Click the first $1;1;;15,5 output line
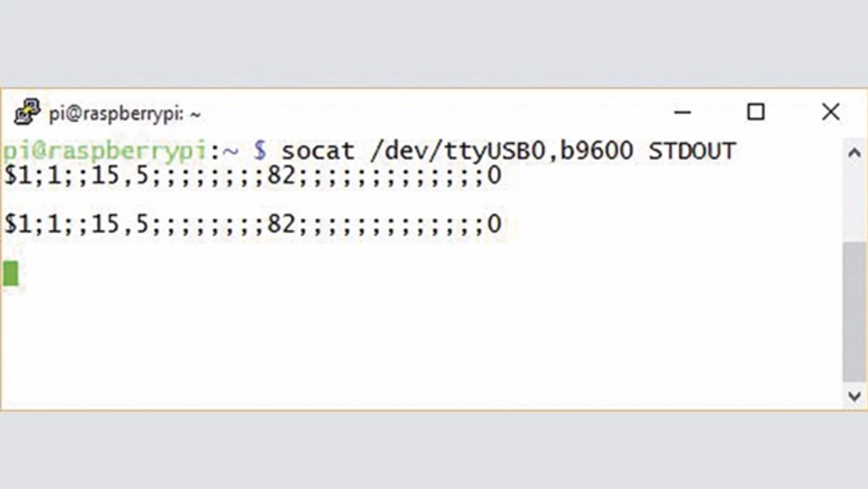Image resolution: width=868 pixels, height=489 pixels. click(253, 176)
